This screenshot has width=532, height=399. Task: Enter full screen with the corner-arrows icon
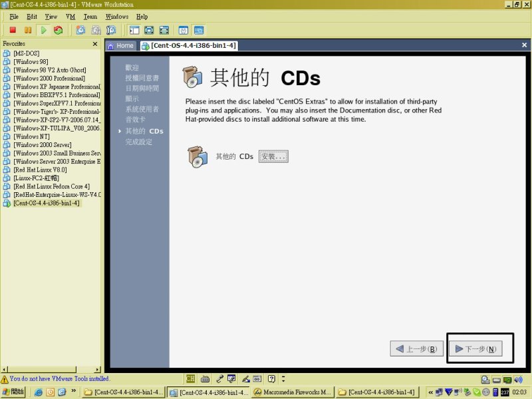point(164,30)
